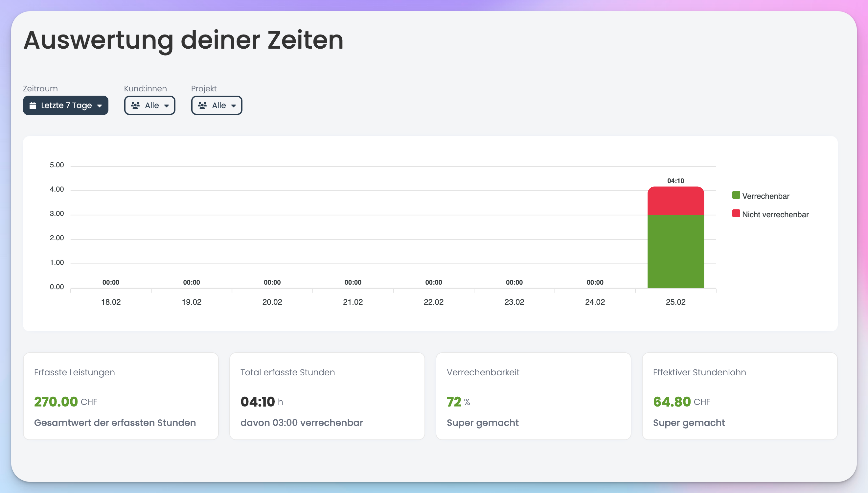The height and width of the screenshot is (493, 868).
Task: Click the 19.02 axis date
Action: [192, 302]
